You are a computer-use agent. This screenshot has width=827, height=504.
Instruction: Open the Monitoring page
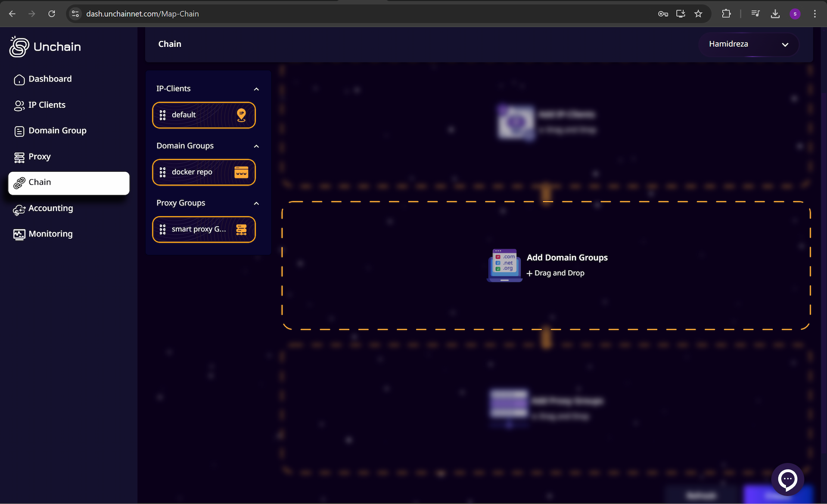50,234
